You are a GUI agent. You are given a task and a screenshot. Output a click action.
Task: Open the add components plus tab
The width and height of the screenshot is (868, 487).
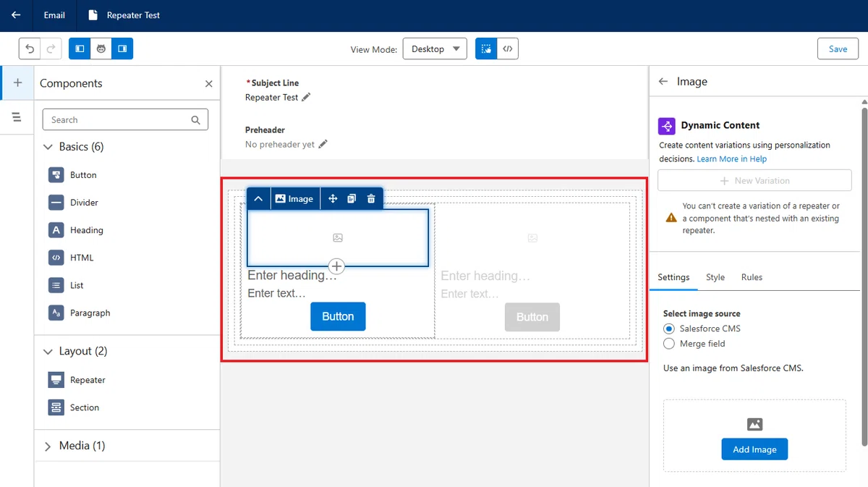pyautogui.click(x=17, y=83)
